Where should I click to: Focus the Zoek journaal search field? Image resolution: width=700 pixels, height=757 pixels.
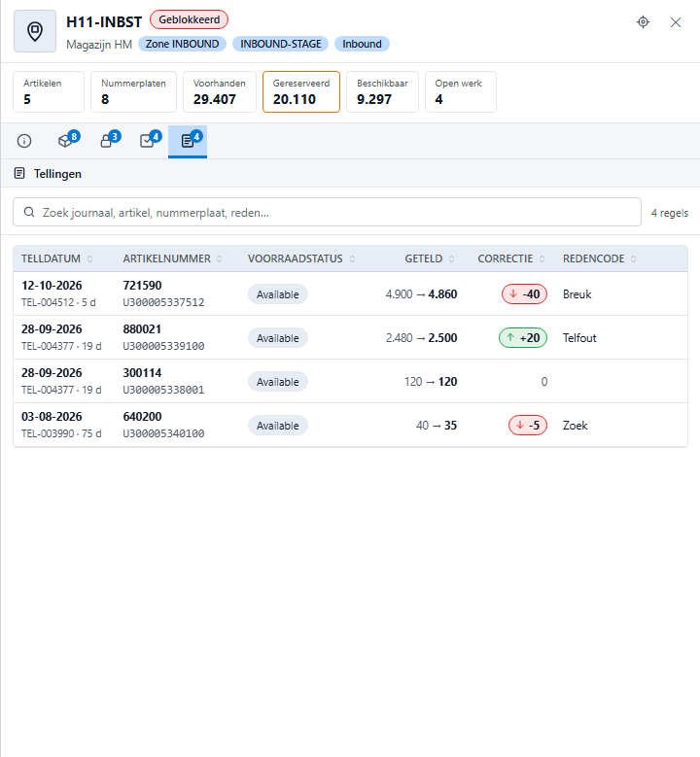327,212
